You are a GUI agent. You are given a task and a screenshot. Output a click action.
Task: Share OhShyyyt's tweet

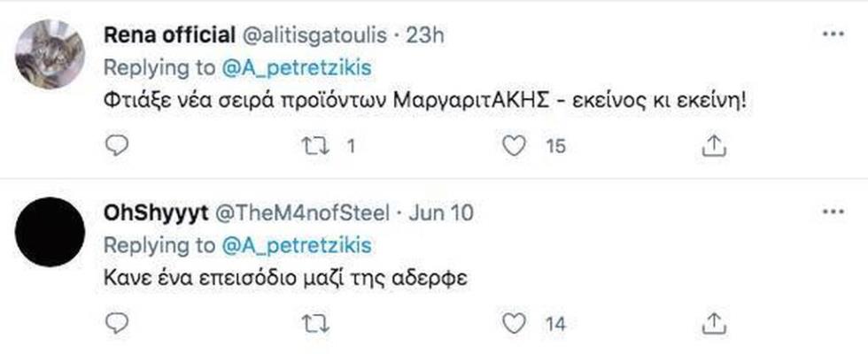(x=714, y=323)
